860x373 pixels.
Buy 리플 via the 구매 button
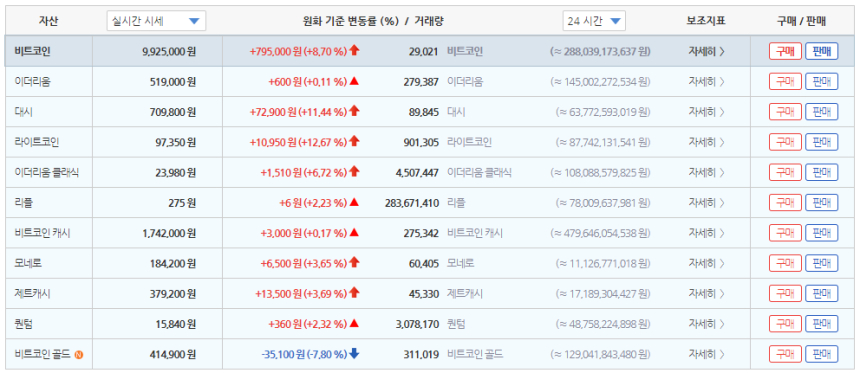[x=785, y=203]
